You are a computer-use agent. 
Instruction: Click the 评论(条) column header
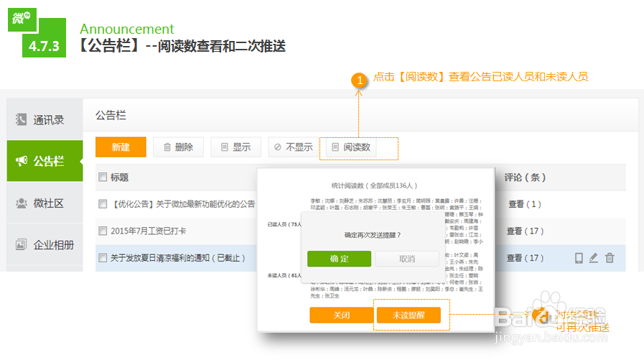point(525,177)
